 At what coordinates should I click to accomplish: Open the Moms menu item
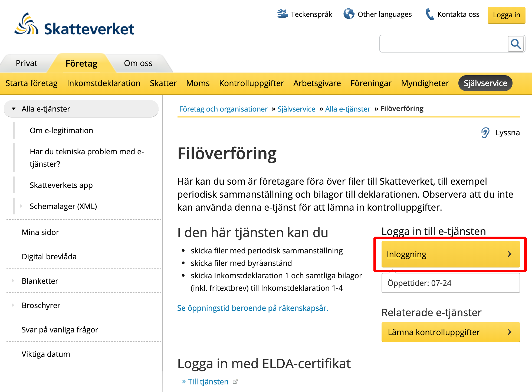click(x=198, y=83)
